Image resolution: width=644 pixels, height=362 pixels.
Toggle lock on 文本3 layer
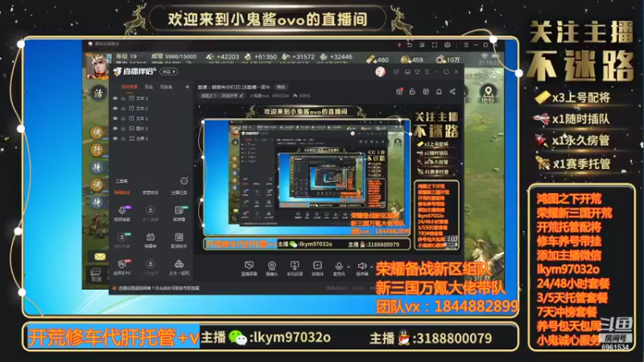click(123, 98)
